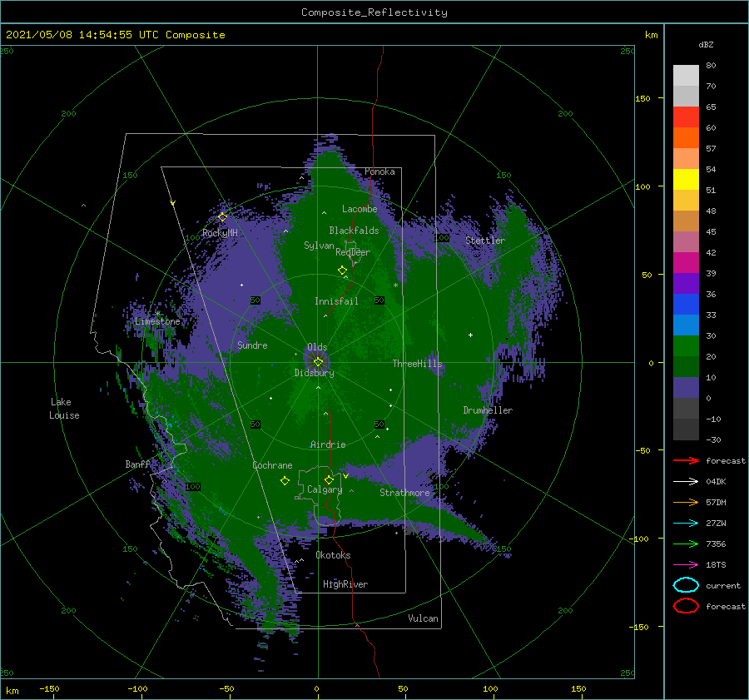Click the red forecast ellipse symbol

[x=686, y=606]
